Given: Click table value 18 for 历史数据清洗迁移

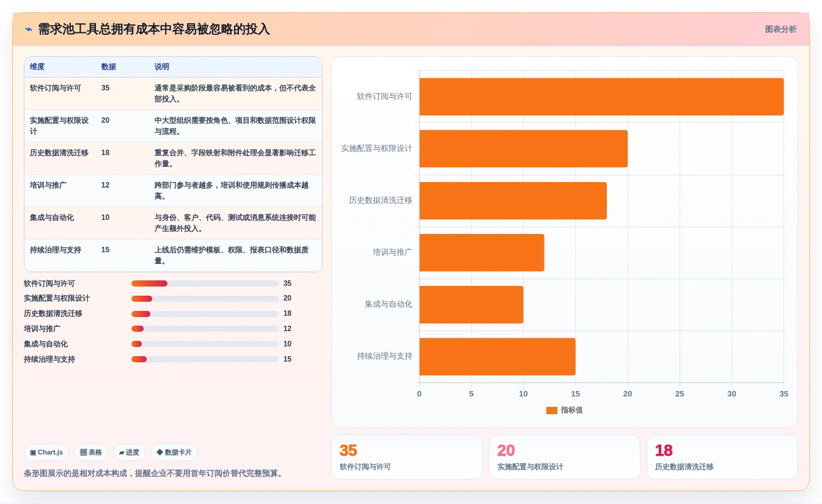Looking at the screenshot, I should (106, 153).
